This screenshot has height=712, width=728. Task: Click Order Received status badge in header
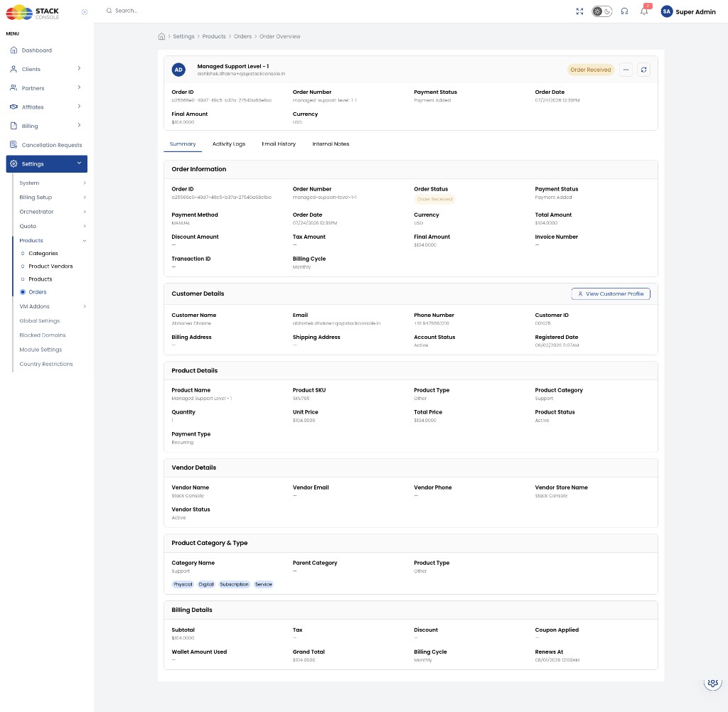591,70
